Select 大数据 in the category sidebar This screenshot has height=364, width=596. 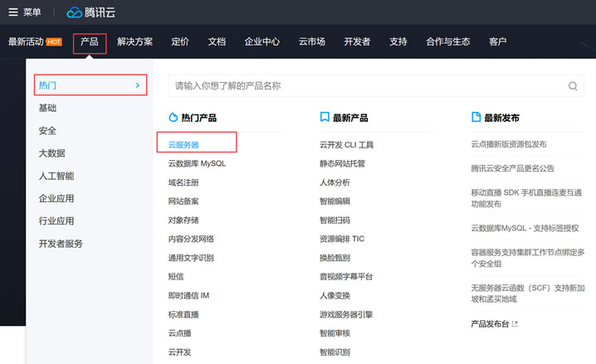[x=51, y=153]
